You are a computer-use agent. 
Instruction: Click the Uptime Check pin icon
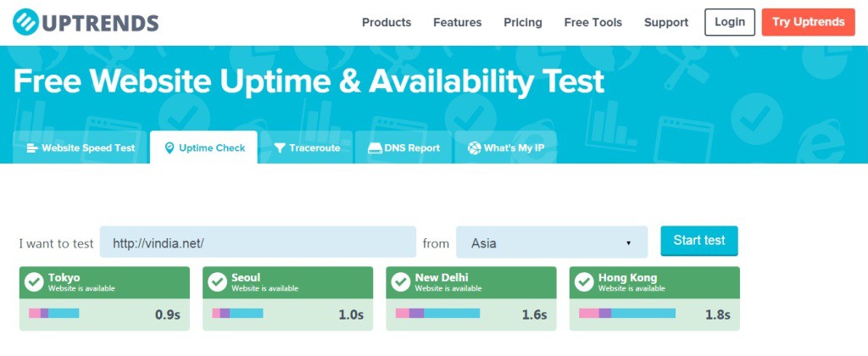point(170,147)
